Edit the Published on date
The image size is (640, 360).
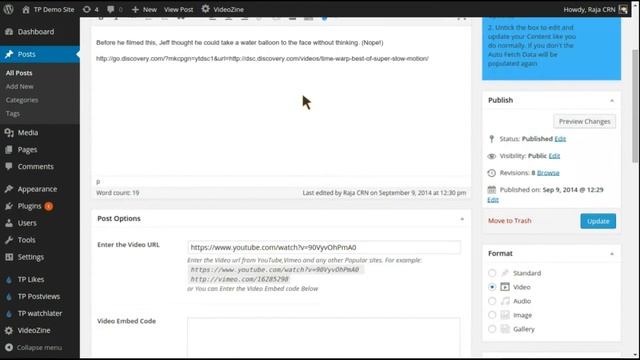coord(493,200)
